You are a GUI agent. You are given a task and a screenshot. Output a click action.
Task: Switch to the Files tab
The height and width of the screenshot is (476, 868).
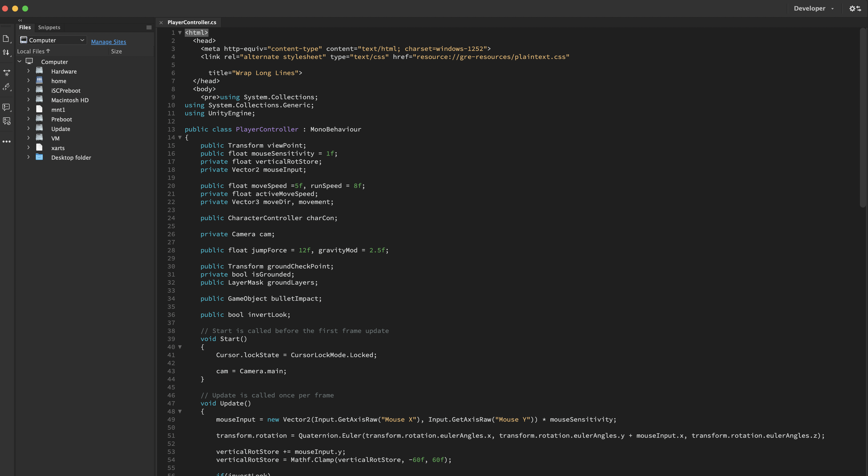tap(25, 27)
